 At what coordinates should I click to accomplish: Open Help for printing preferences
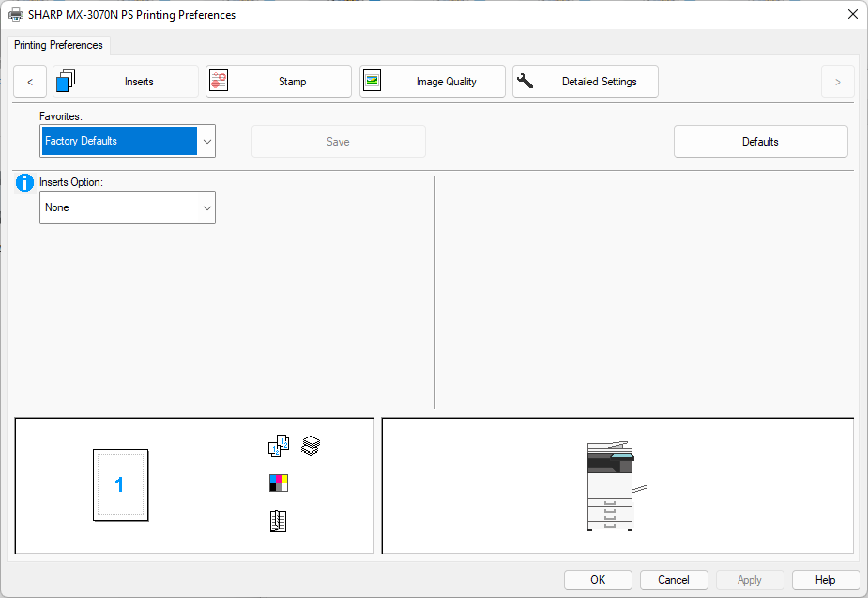826,580
